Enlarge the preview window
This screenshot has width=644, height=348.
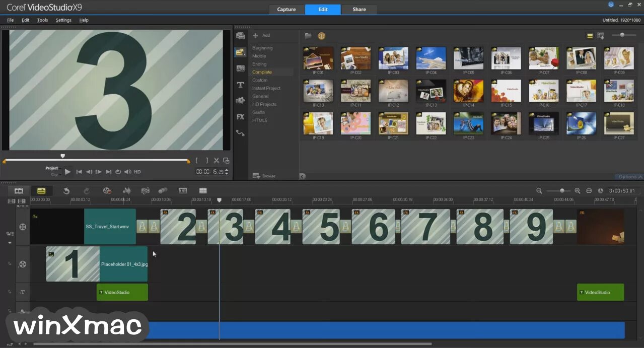pos(227,161)
